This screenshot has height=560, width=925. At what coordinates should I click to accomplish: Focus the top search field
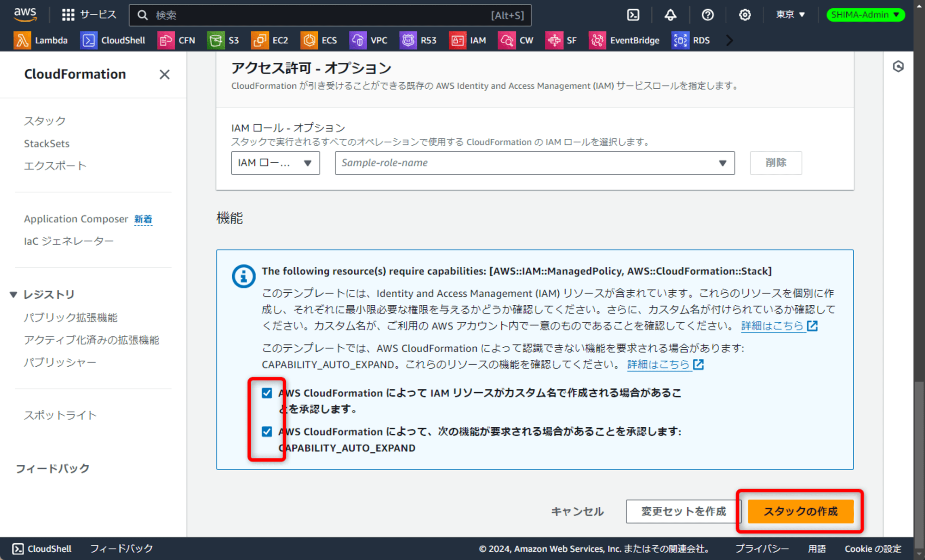[x=330, y=15]
